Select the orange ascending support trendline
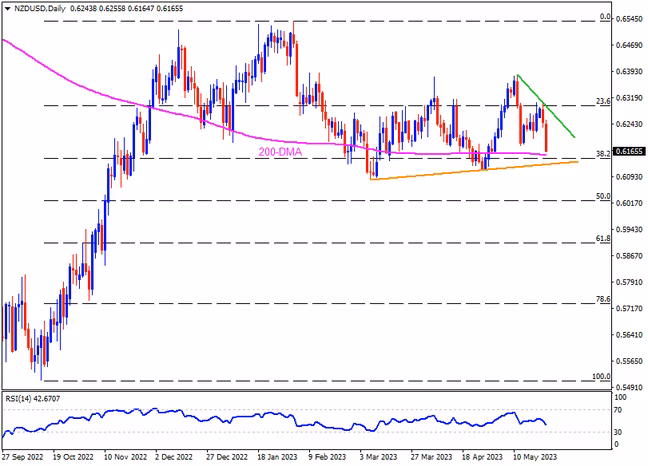This screenshot has height=466, width=648. pos(474,171)
